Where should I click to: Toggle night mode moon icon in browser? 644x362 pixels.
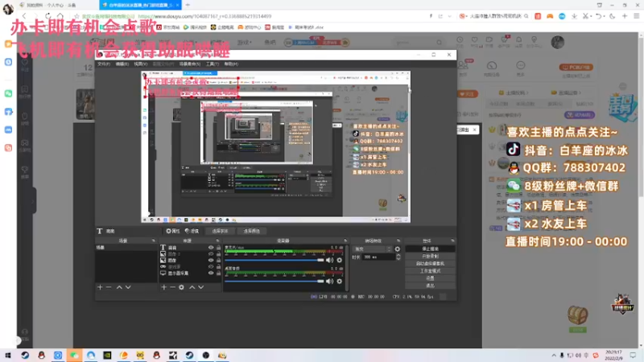pyautogui.click(x=612, y=16)
